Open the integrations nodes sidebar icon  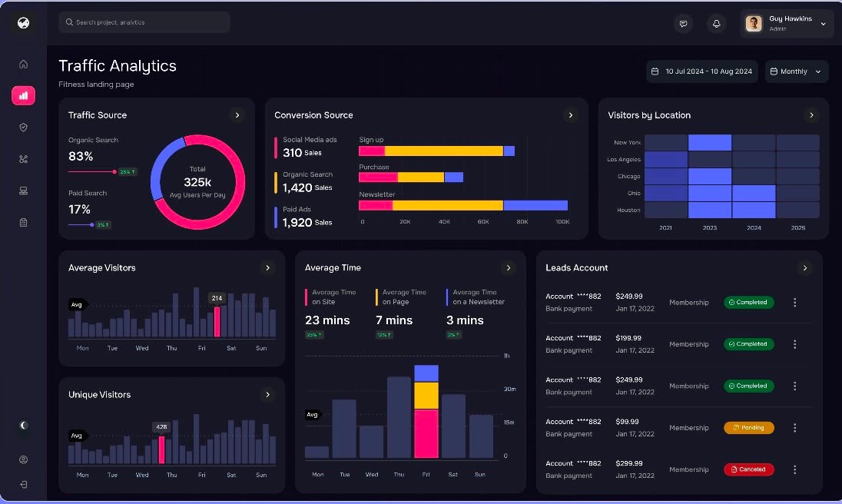(x=23, y=159)
